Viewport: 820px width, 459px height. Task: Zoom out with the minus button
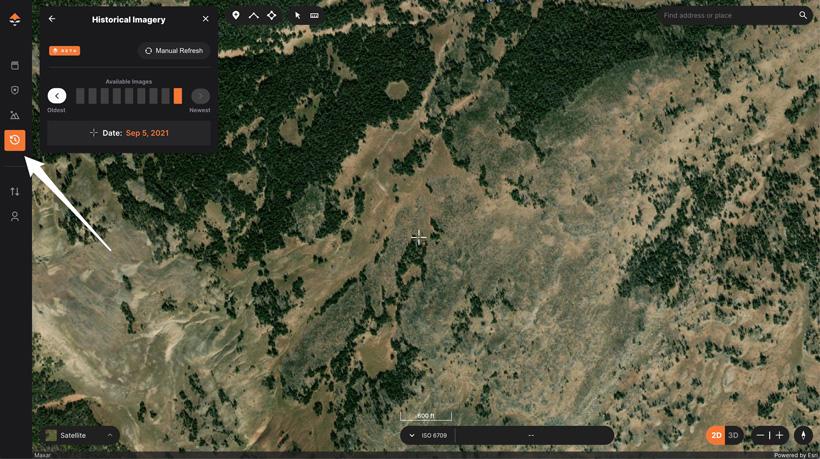pos(760,435)
